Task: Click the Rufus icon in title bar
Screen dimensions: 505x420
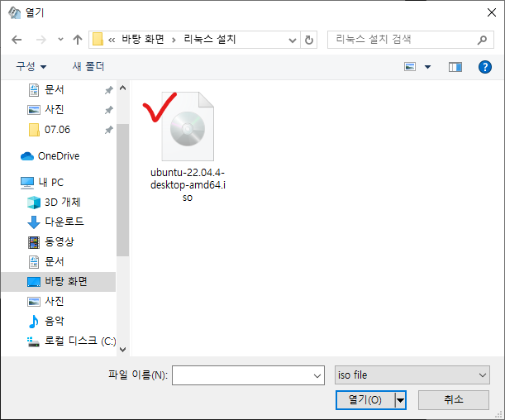Action: [x=14, y=12]
